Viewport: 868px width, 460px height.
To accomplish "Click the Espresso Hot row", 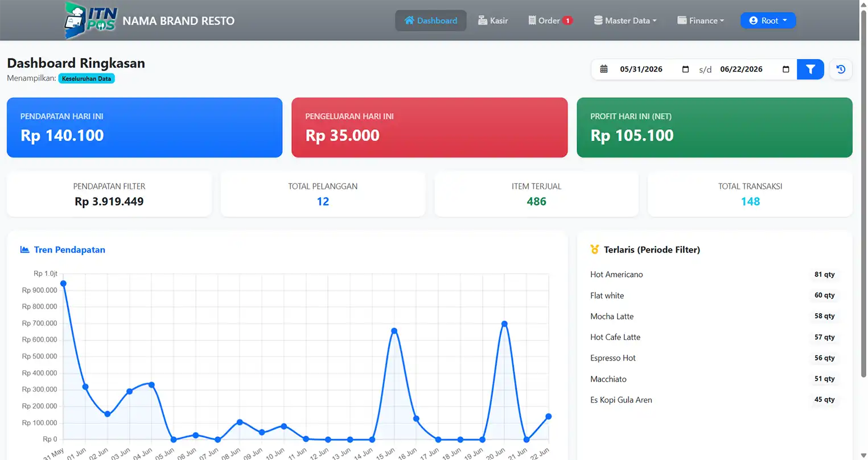I will tap(715, 358).
